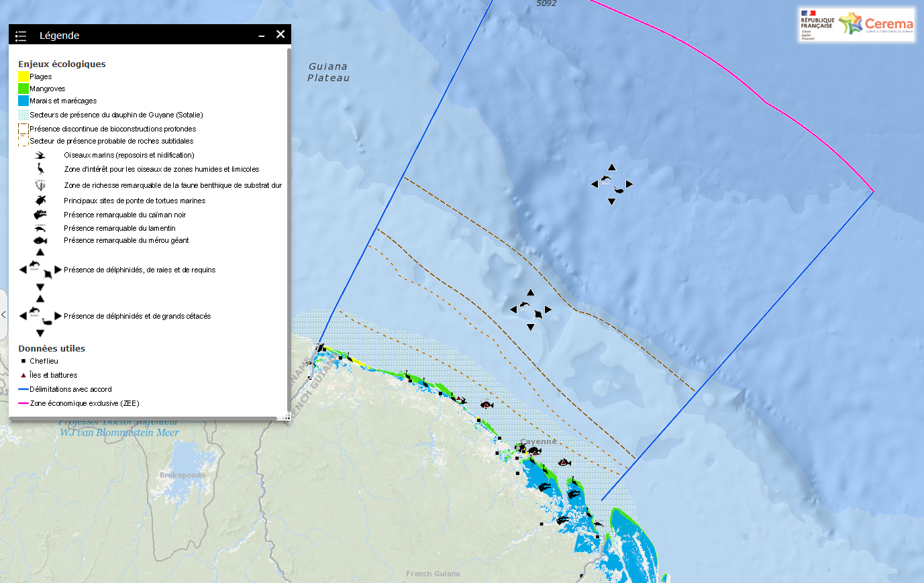Click the dolphins and grands cétacés legend symbol
Screen dimensions: 924x583
coord(40,315)
